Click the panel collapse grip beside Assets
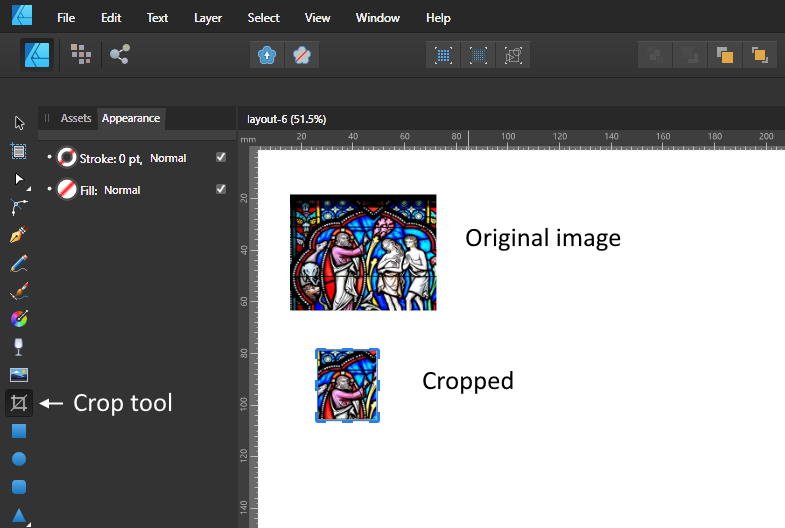Viewport: 785px width, 528px height. click(x=47, y=118)
